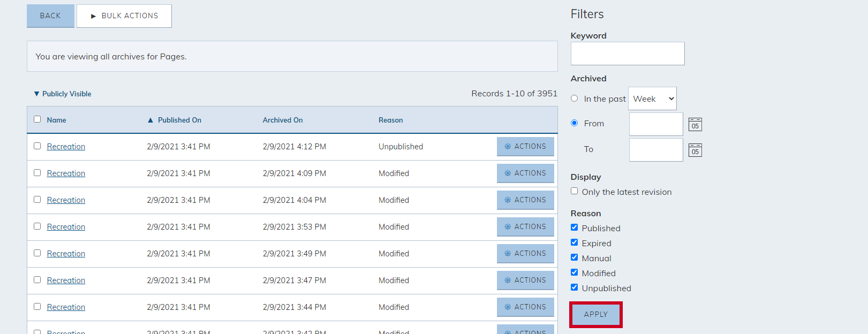Viewport: 868px width, 334px height.
Task: Open ACTIONS for the 4:09 PM archive
Action: tap(525, 173)
